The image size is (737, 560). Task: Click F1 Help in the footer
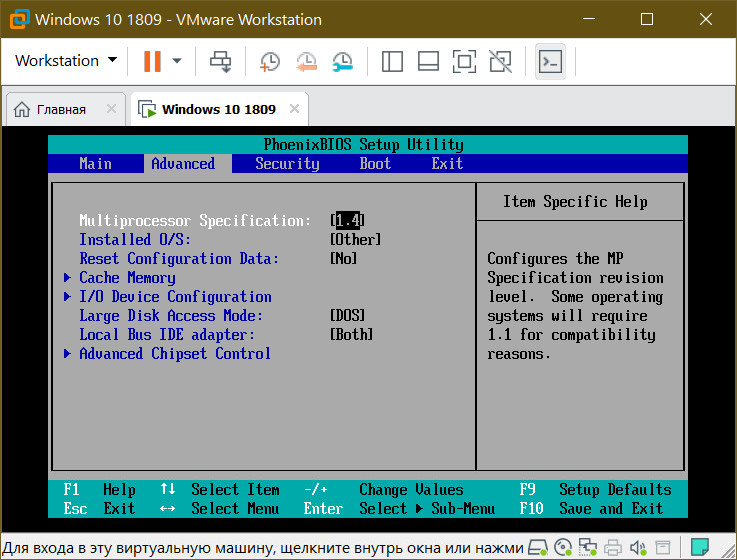tap(99, 489)
